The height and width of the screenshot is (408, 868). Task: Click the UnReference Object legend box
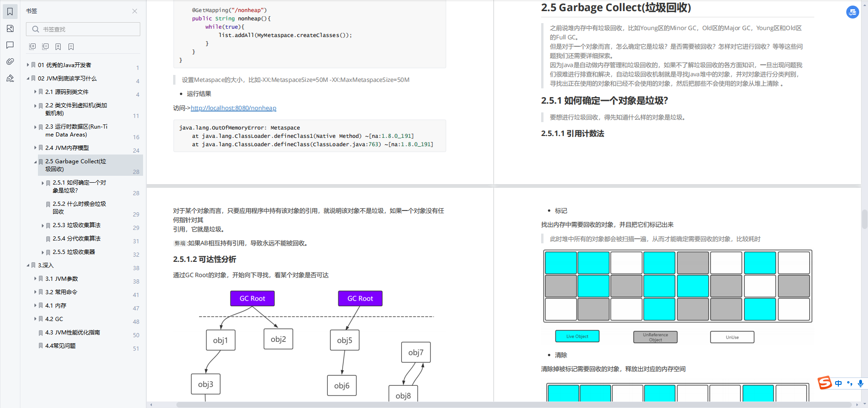coord(656,337)
